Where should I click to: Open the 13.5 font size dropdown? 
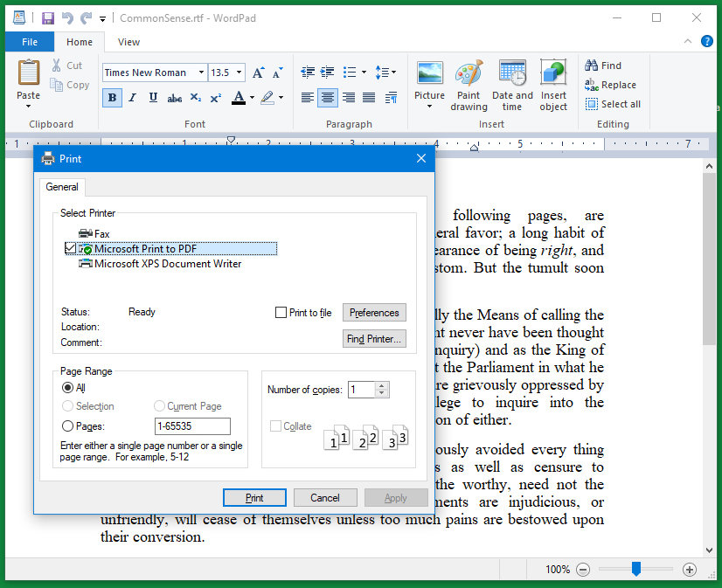click(239, 73)
